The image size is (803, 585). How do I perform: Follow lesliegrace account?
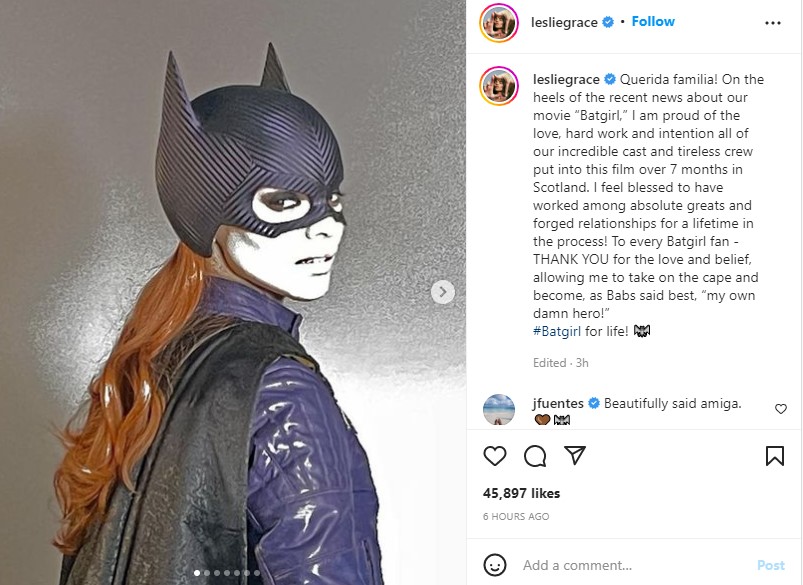[653, 22]
